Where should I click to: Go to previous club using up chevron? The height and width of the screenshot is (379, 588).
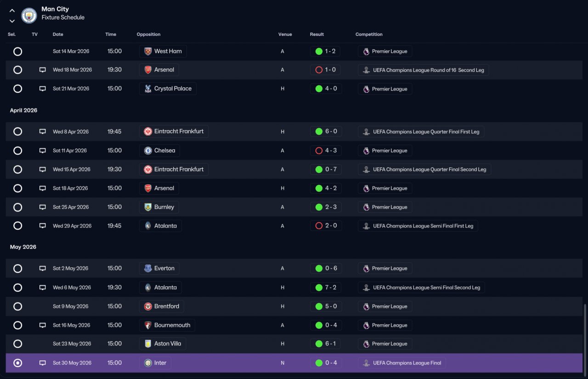[12, 11]
